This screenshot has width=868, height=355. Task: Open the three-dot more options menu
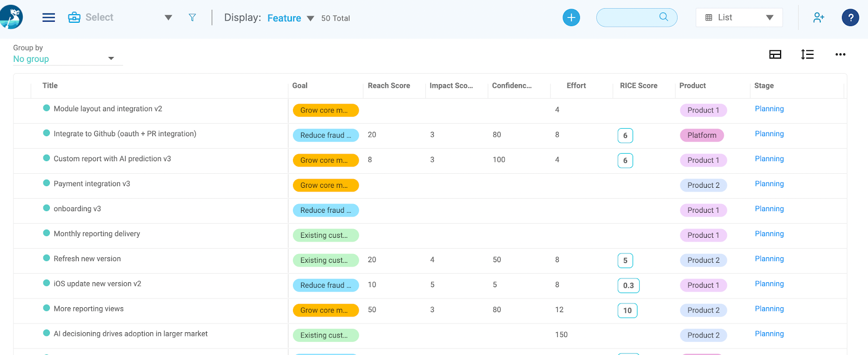[840, 54]
